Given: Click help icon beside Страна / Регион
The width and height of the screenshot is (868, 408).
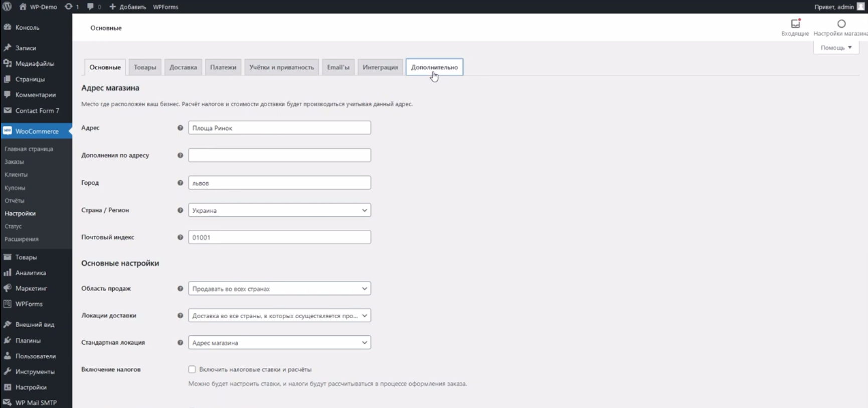Looking at the screenshot, I should click(x=180, y=210).
